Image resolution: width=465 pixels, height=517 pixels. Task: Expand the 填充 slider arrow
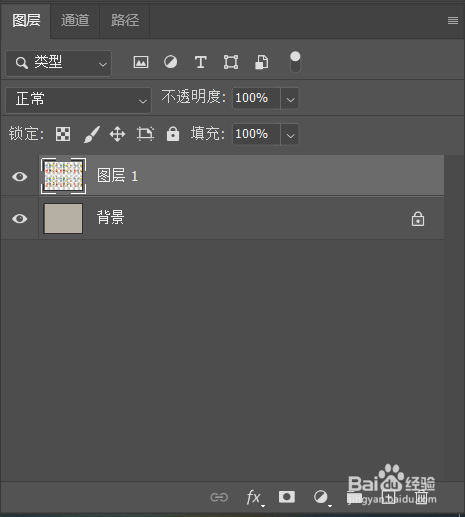click(x=290, y=135)
